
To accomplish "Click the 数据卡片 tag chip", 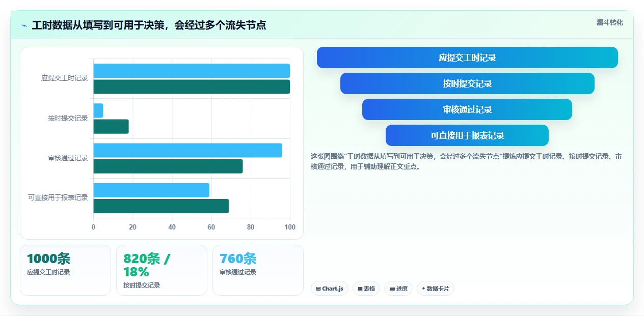I will coord(436,289).
